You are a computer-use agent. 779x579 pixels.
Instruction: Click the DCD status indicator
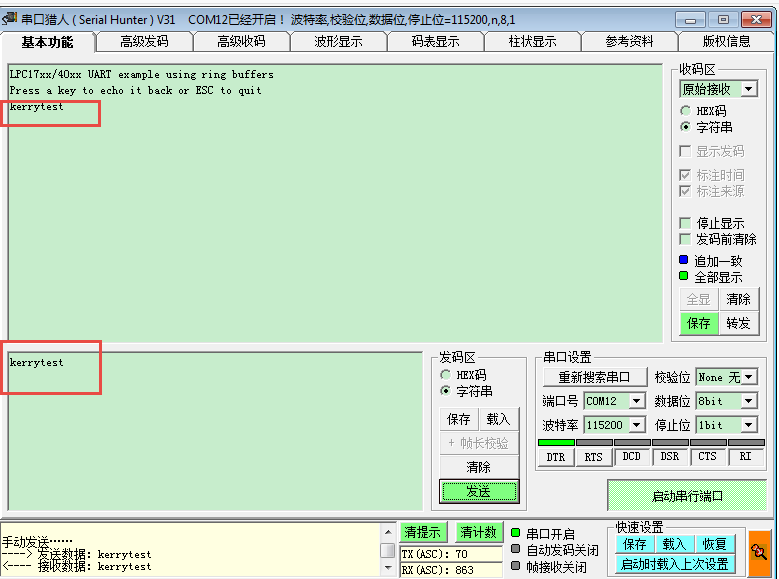click(632, 456)
